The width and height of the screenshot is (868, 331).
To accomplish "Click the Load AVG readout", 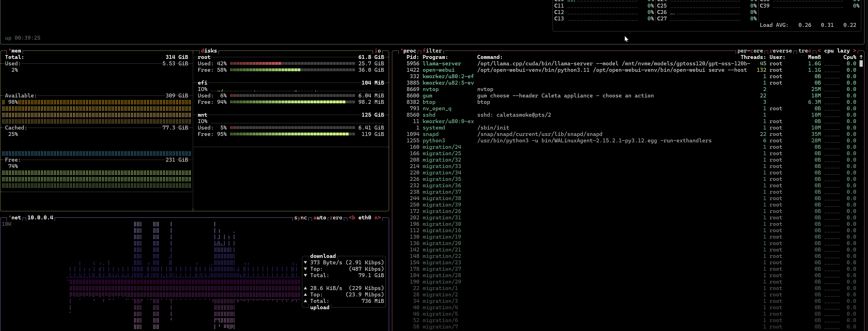I will click(x=808, y=25).
